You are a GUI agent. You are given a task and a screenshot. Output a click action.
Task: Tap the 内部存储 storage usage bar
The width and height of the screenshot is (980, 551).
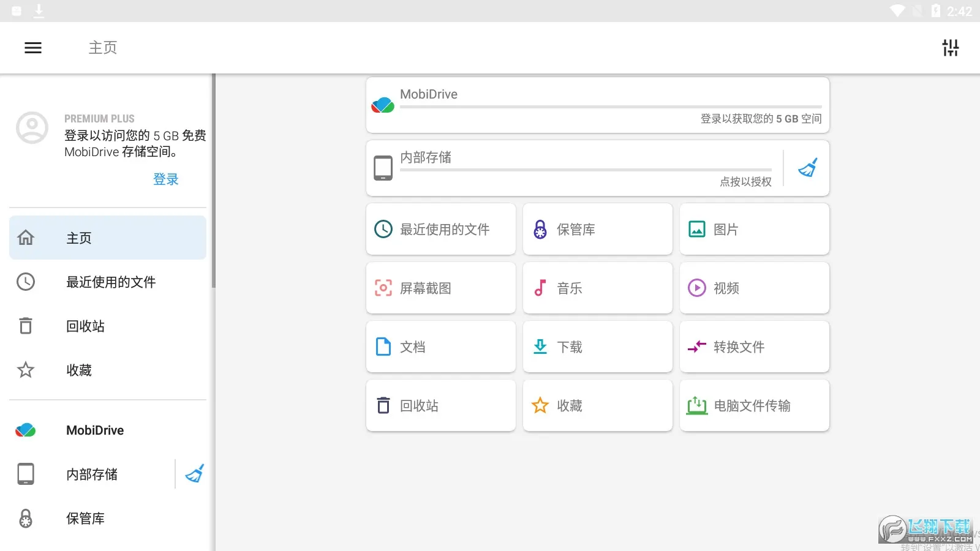[x=586, y=170]
